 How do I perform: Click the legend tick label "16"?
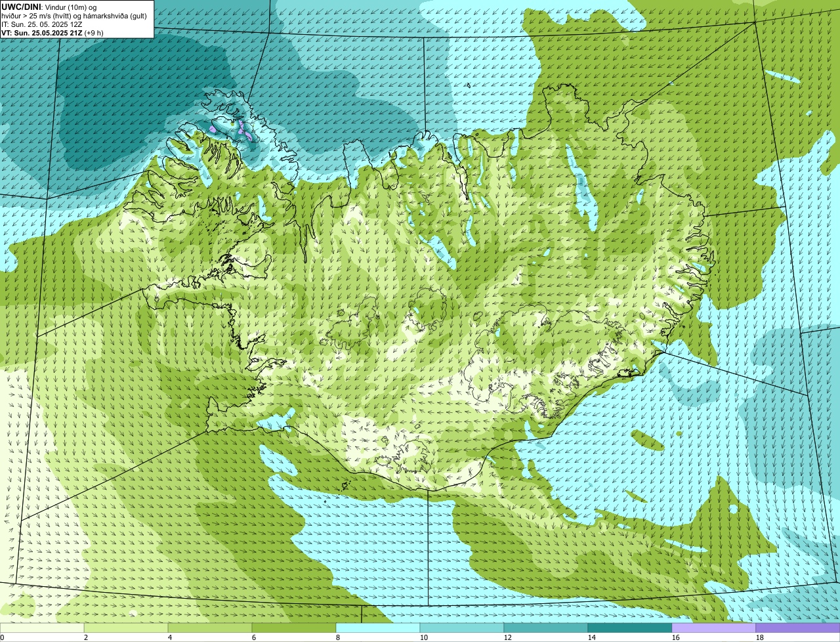pos(676,637)
